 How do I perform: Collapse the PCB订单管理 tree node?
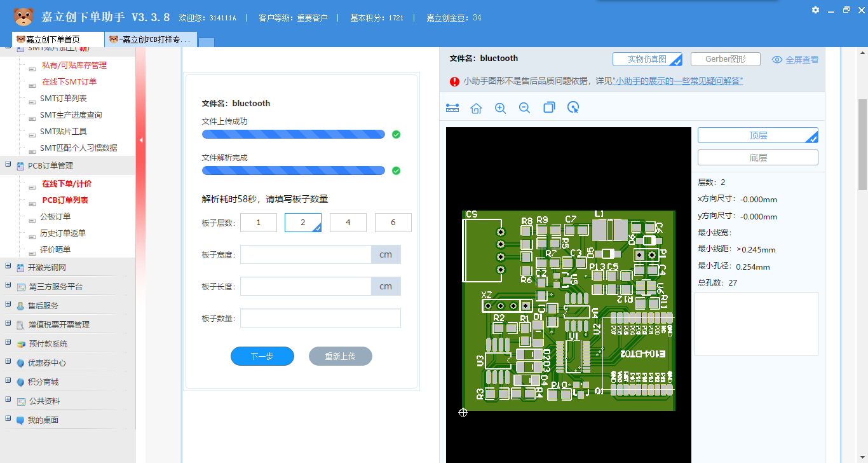(x=8, y=165)
